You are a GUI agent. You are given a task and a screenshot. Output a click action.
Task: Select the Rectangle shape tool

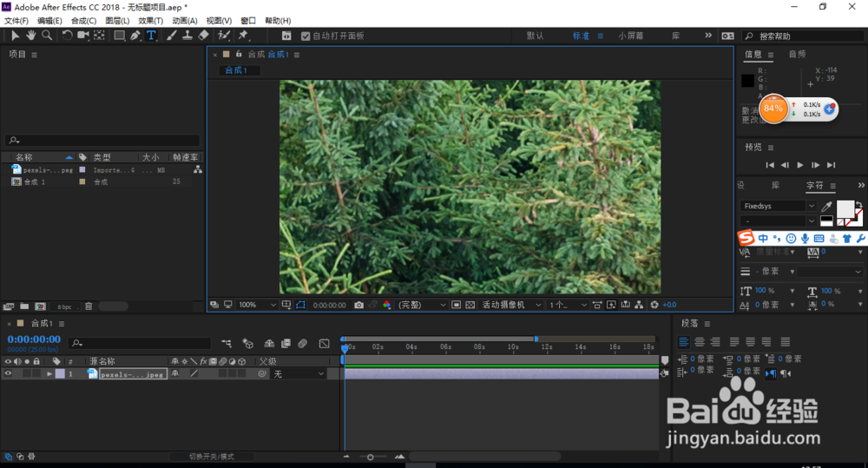[119, 36]
